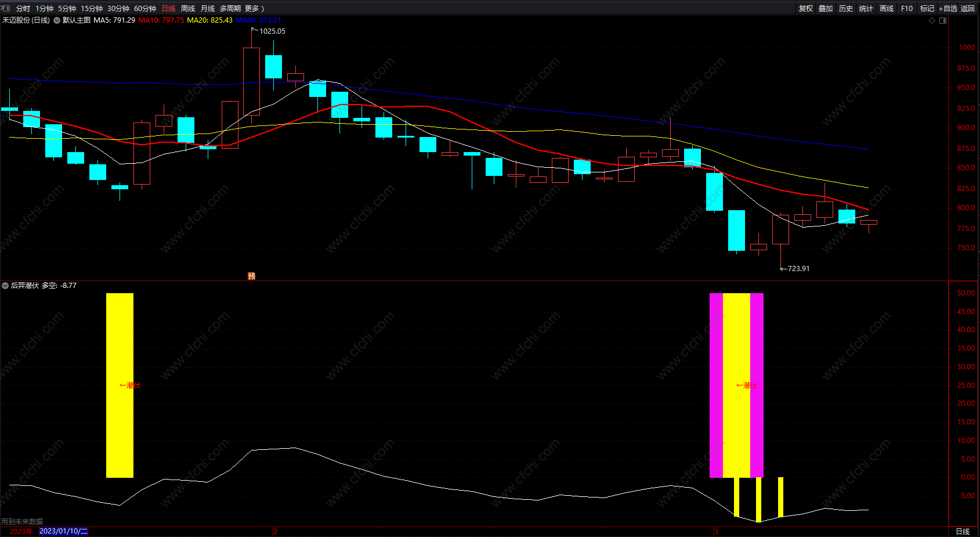Screen dimensions: 980x537
Task: Click the 后羿潜伏 indicator name
Action: click(x=25, y=286)
